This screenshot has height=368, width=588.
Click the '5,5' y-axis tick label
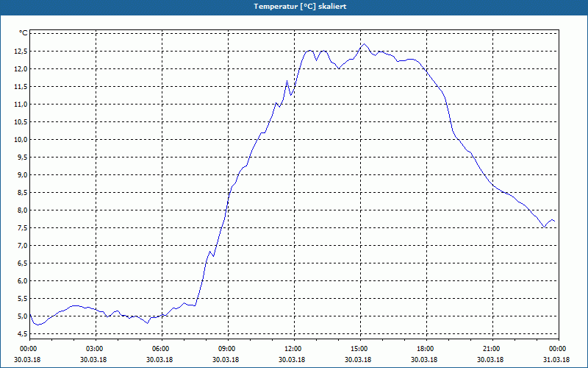[x=22, y=298]
